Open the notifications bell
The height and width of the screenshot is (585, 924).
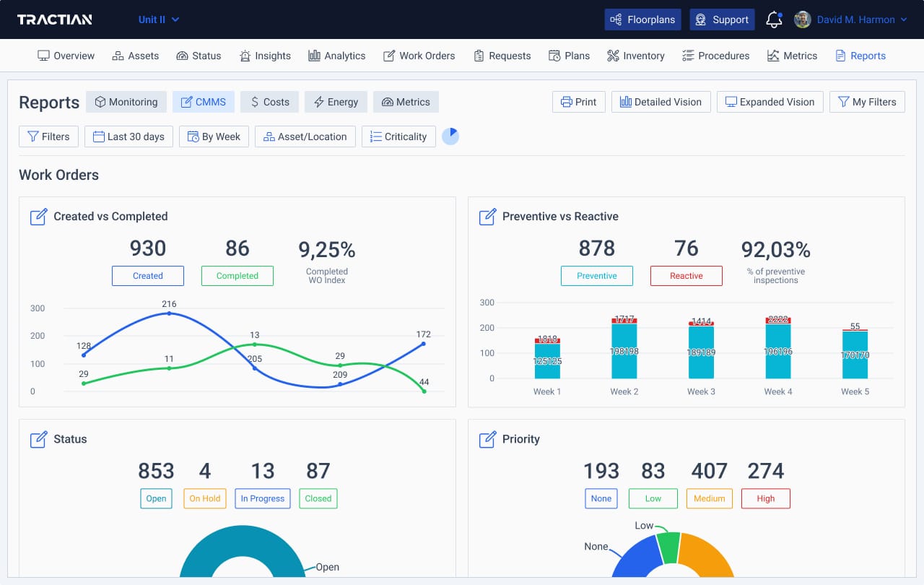click(773, 19)
